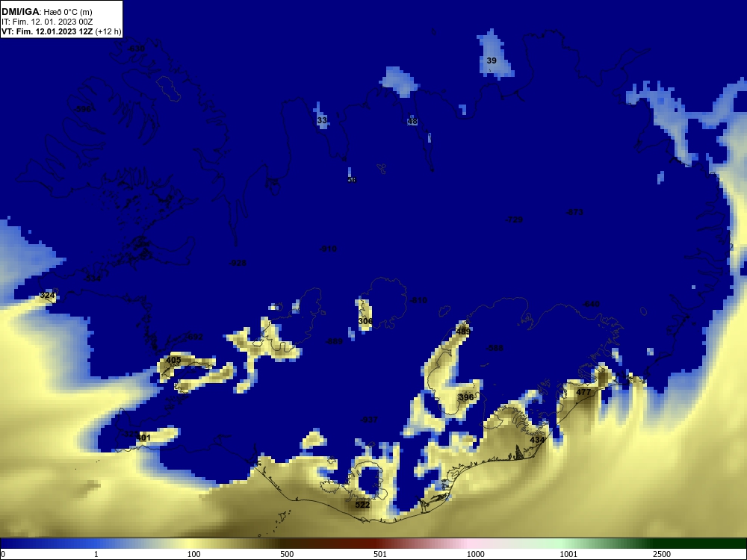Click the value 401 on the map
Viewport: 747px width, 560px height.
(x=143, y=438)
